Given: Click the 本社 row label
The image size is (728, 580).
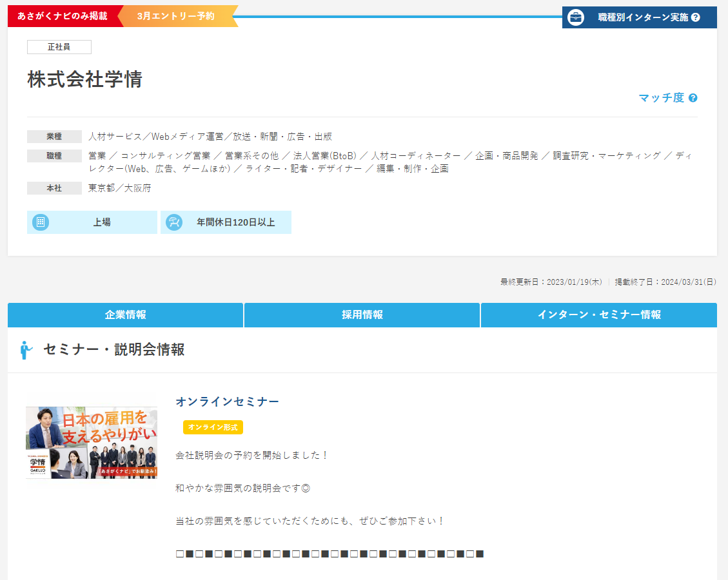Looking at the screenshot, I should click(x=54, y=188).
